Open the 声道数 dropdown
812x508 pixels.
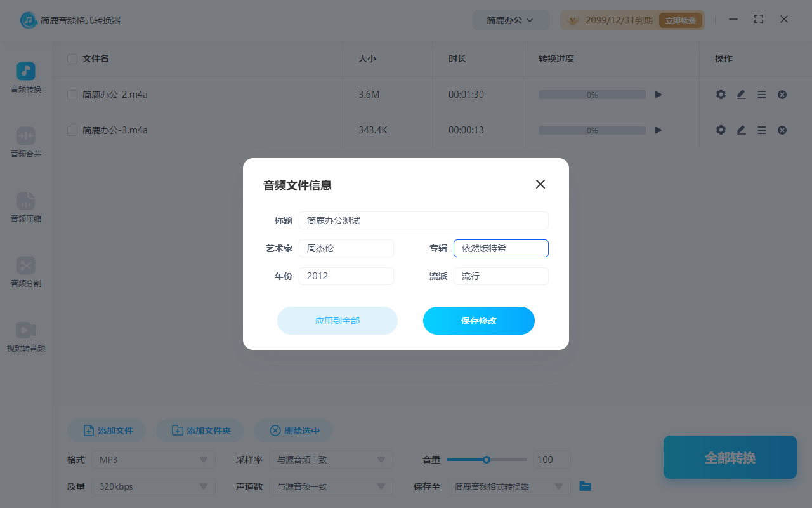click(x=330, y=486)
